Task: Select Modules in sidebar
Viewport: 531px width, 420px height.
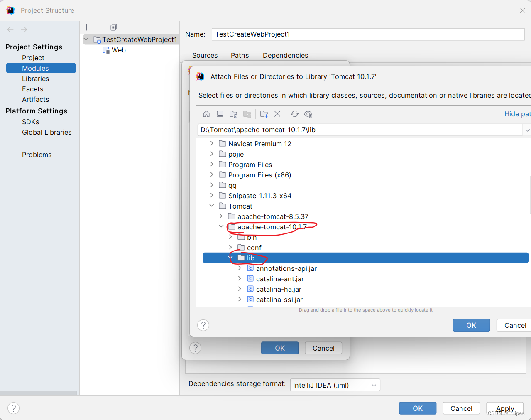Action: pos(41,68)
